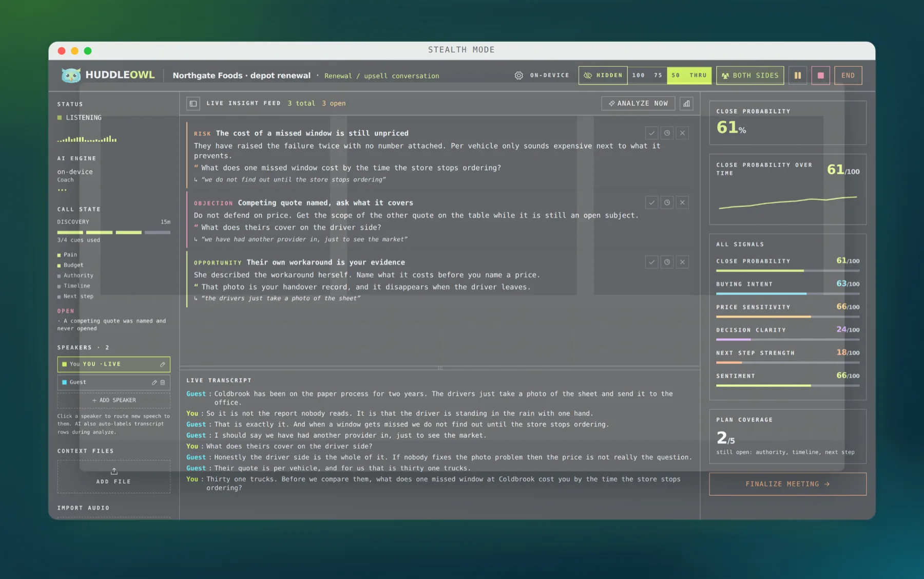Delete the Guest speaker
Screen dimensions: 924x579
tap(163, 382)
